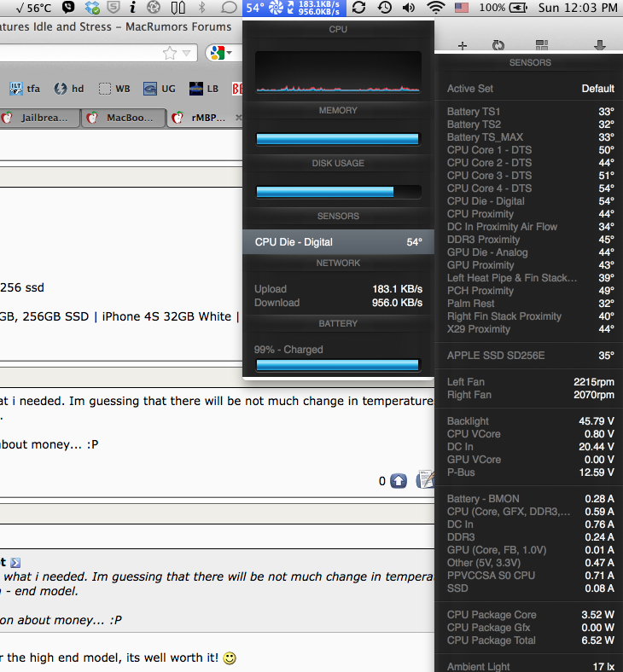Open the Sun 12:03 PM clock menu
Screen dimensions: 623x672
click(578, 8)
